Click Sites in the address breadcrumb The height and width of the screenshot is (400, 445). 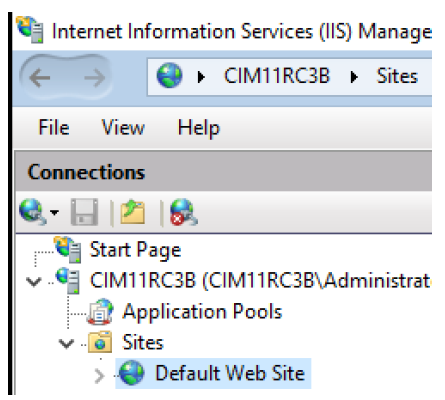click(x=397, y=76)
